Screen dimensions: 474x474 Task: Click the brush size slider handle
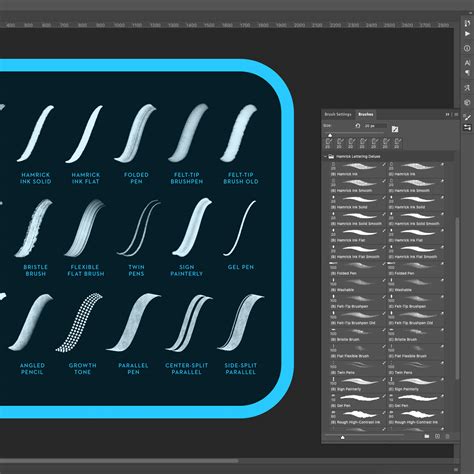[x=330, y=135]
